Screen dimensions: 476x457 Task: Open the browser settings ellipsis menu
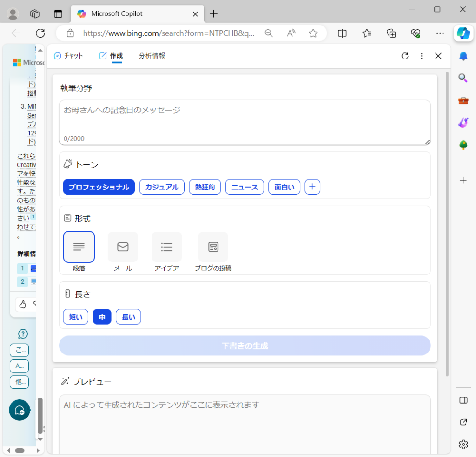point(440,33)
